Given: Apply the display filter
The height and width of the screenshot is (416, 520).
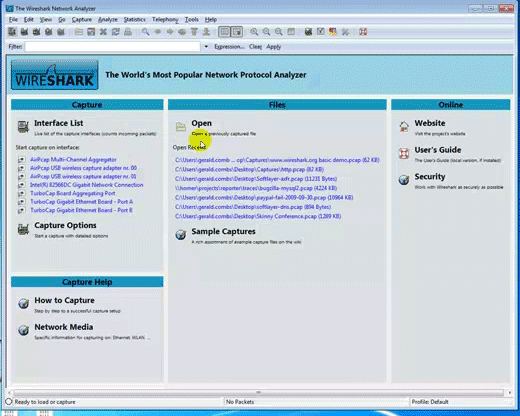Looking at the screenshot, I should click(274, 47).
